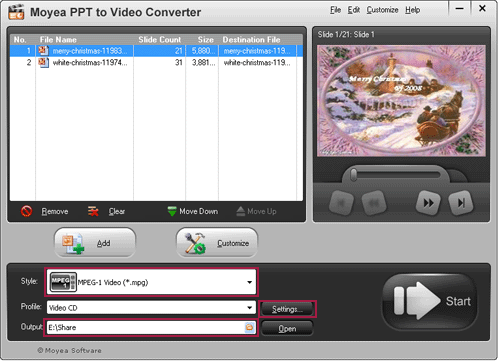Click the Start conversion button
500x362 pixels.
coord(430,301)
